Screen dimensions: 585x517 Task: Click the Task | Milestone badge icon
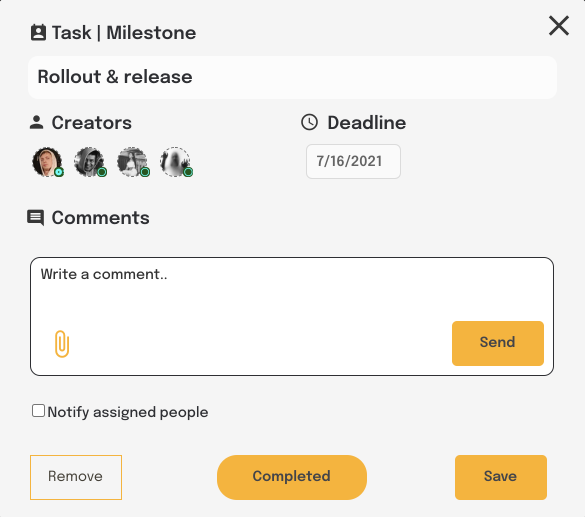[x=38, y=32]
